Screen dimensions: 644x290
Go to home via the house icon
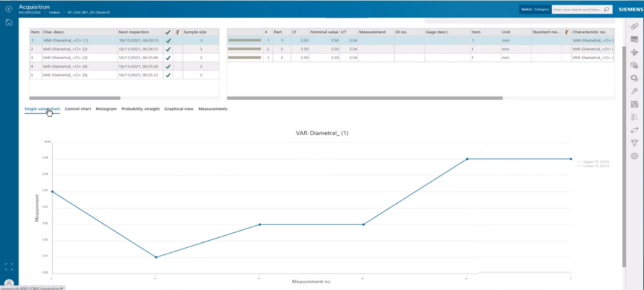point(9,22)
